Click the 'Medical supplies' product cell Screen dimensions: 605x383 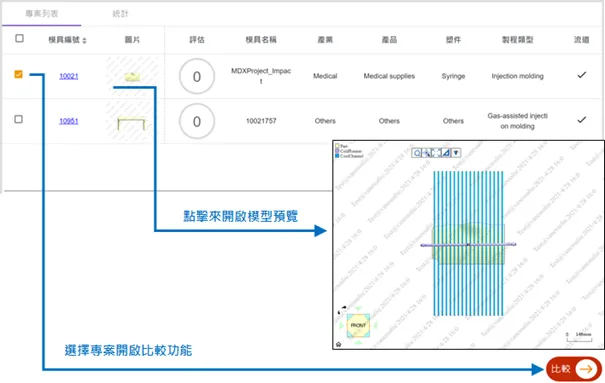(x=389, y=76)
